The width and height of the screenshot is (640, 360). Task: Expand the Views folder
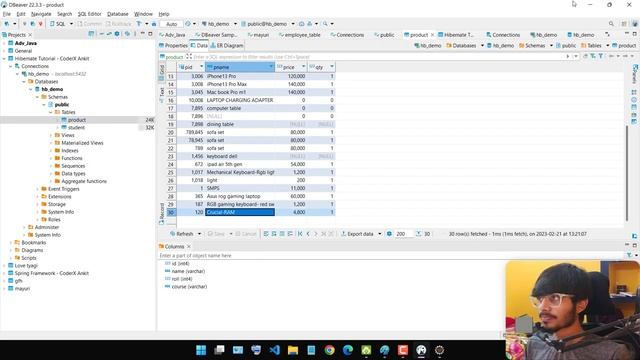click(x=51, y=135)
